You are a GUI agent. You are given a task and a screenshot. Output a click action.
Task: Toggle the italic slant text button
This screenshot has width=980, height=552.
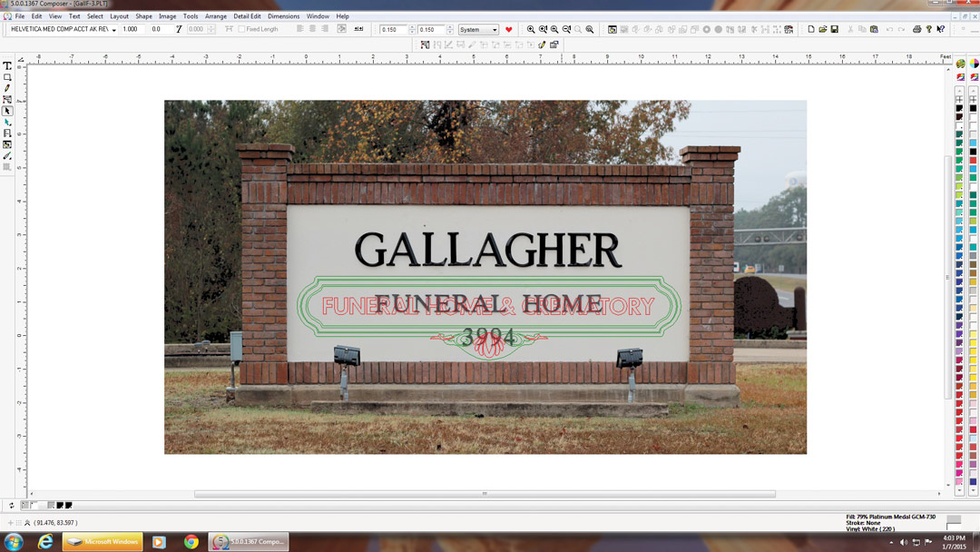[179, 29]
